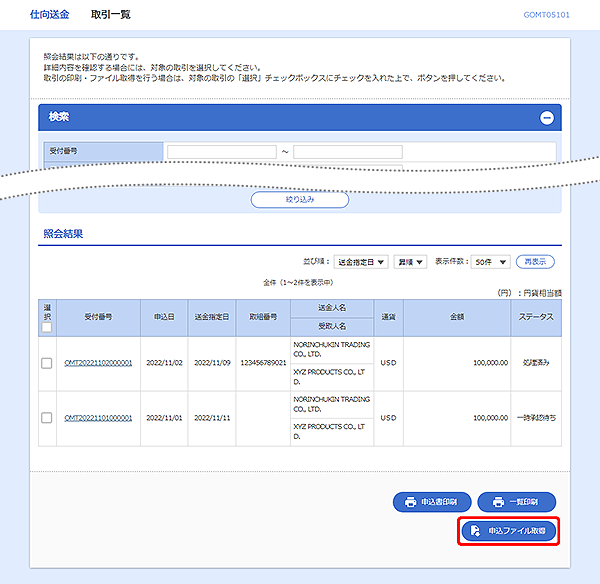Image resolution: width=600 pixels, height=584 pixels.
Task: Click the ステータス column header
Action: 536,317
